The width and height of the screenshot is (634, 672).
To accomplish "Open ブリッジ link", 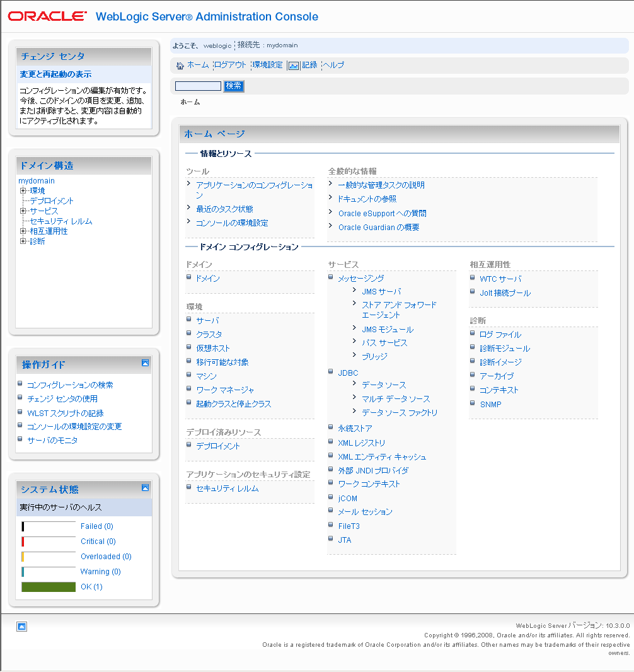I will [x=375, y=357].
